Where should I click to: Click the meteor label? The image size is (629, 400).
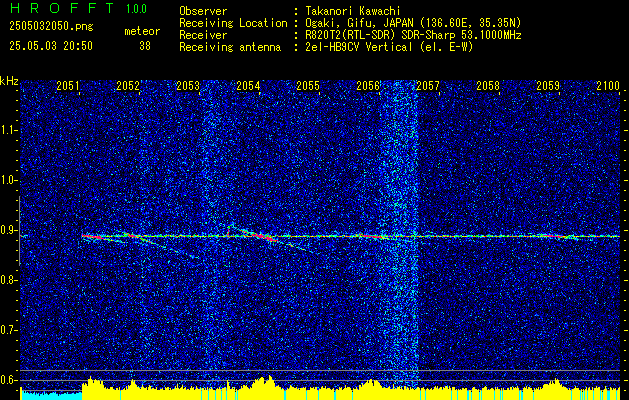pyautogui.click(x=142, y=31)
